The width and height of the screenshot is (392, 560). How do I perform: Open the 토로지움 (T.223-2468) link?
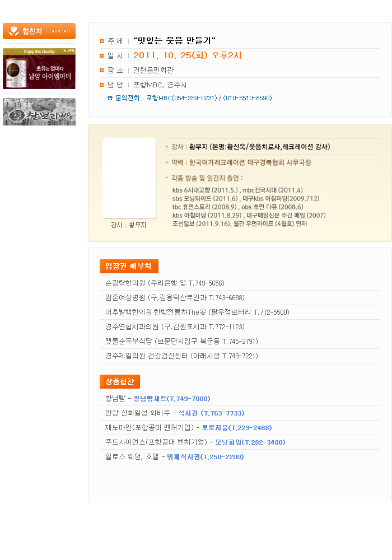point(237,428)
